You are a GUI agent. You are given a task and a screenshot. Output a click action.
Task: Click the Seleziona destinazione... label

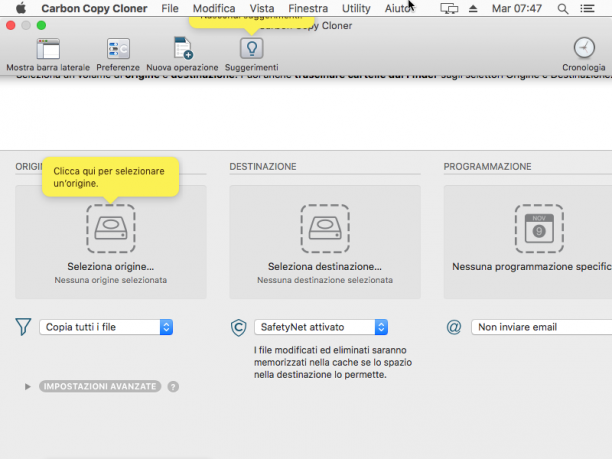pos(325,267)
